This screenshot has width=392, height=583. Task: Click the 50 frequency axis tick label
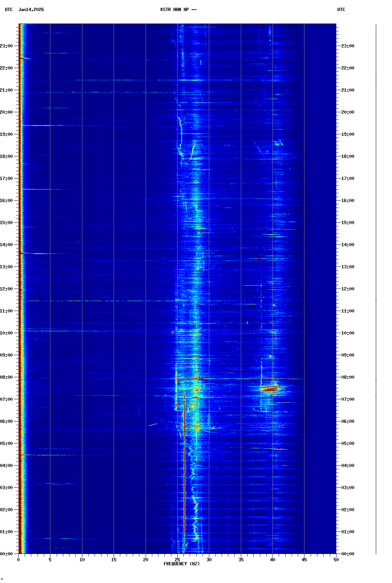336,560
